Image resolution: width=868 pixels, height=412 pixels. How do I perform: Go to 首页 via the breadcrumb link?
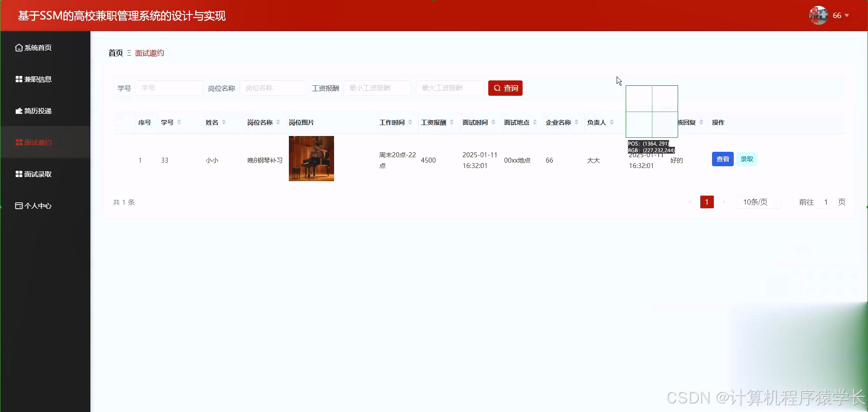click(x=115, y=53)
